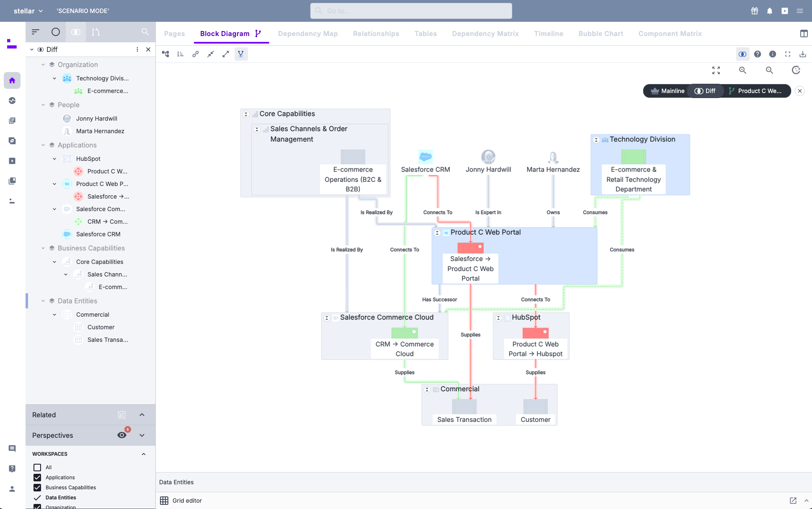The image size is (812, 509).
Task: Click the zoom out magnifier icon
Action: 769,70
